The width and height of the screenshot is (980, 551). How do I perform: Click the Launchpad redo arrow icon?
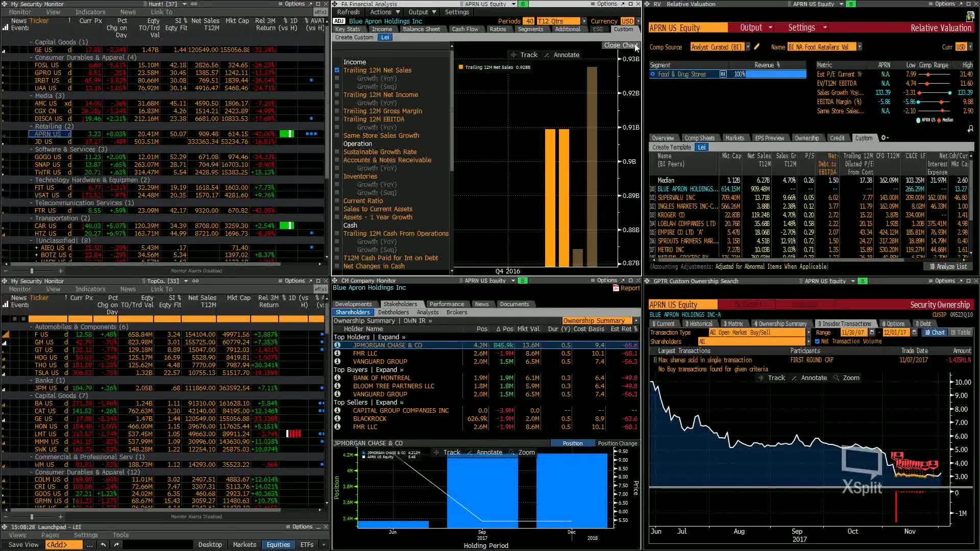(116, 544)
